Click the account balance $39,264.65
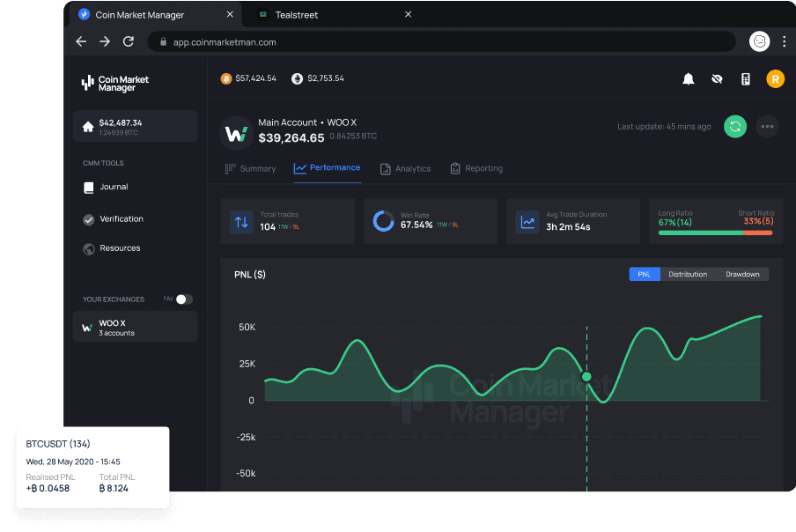 point(291,138)
